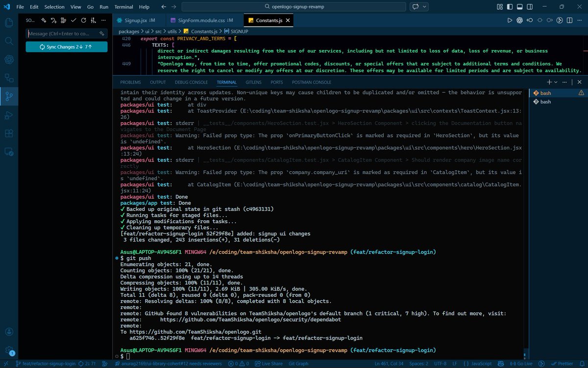Viewport: 588px width, 368px height.
Task: Open the File menu
Action: [20, 7]
